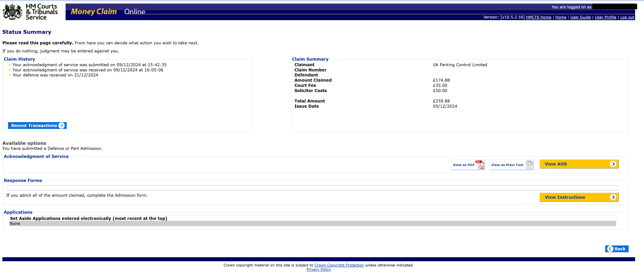Open the Privacy Policy link
Screen dimensions: 644x272
tap(319, 269)
